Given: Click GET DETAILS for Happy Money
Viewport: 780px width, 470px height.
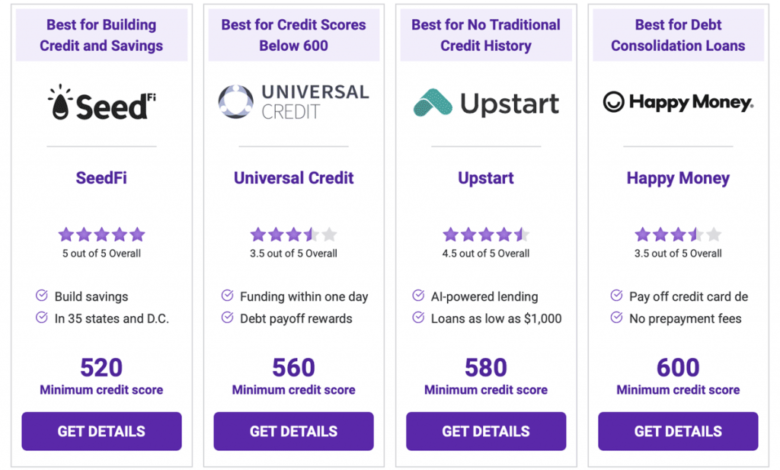Looking at the screenshot, I should 678,431.
